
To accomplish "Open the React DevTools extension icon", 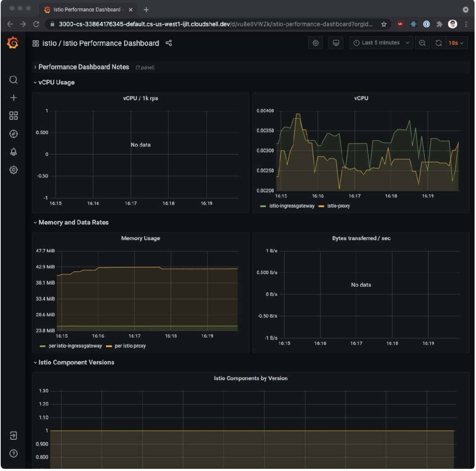I will pos(413,24).
